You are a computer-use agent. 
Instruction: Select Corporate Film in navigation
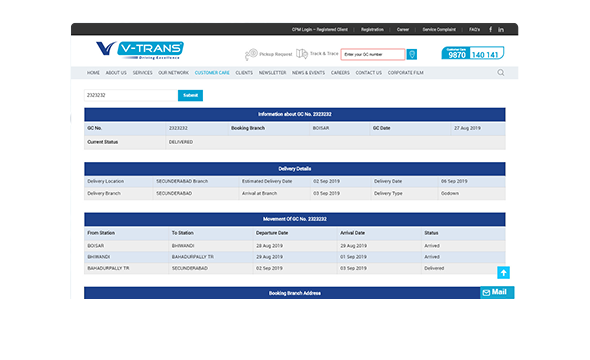[405, 73]
